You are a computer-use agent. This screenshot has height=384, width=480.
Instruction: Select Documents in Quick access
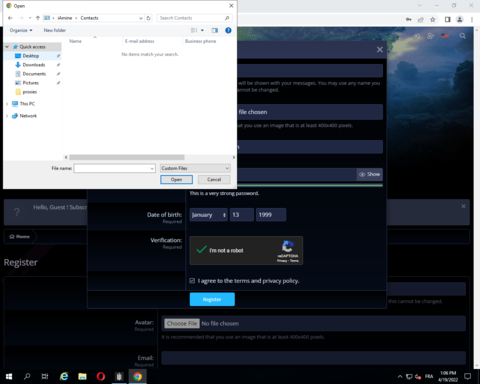click(x=34, y=74)
